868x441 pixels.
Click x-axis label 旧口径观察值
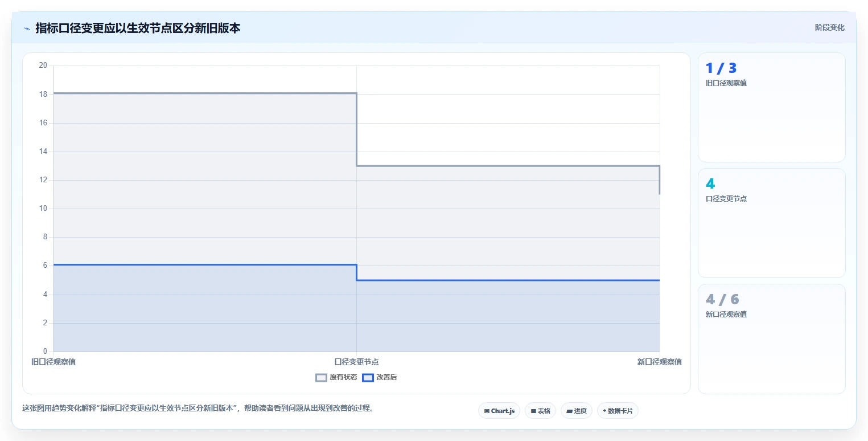pyautogui.click(x=54, y=362)
